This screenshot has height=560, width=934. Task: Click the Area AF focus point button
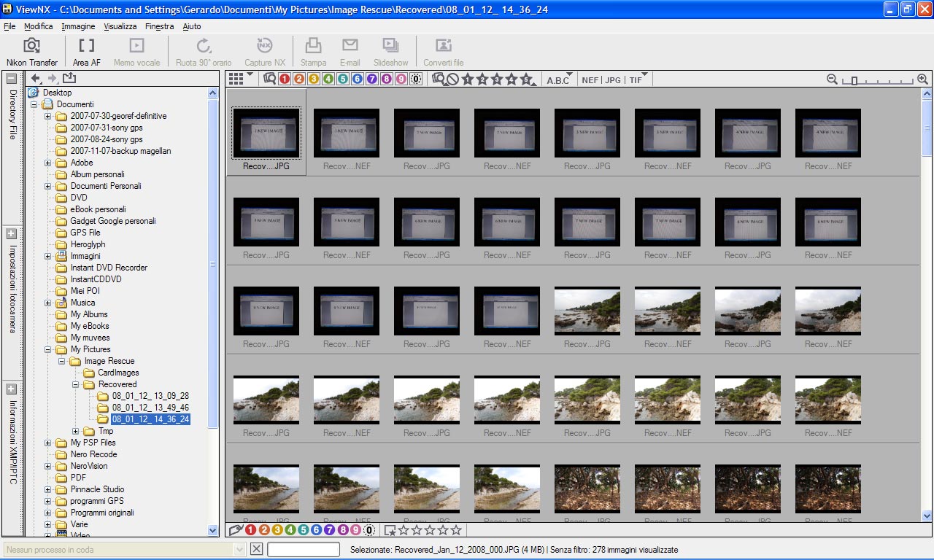click(x=86, y=52)
